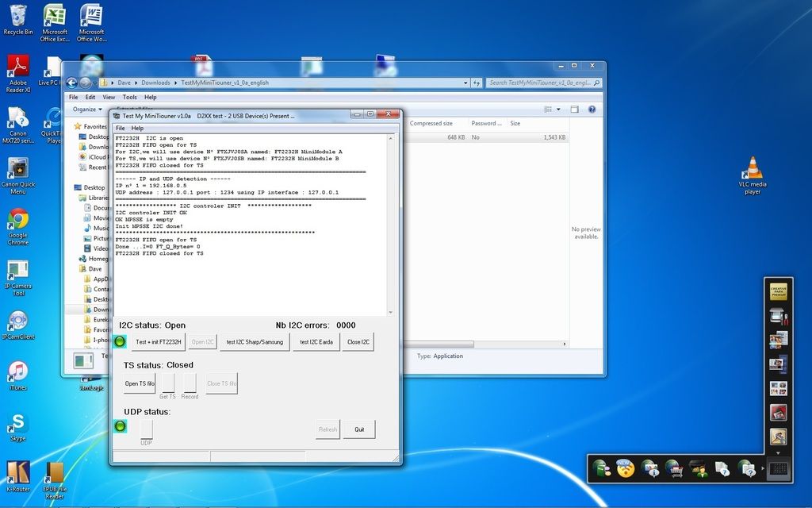The image size is (812, 508).
Task: Expand the breadcrumb arrow after Dave
Action: [136, 83]
